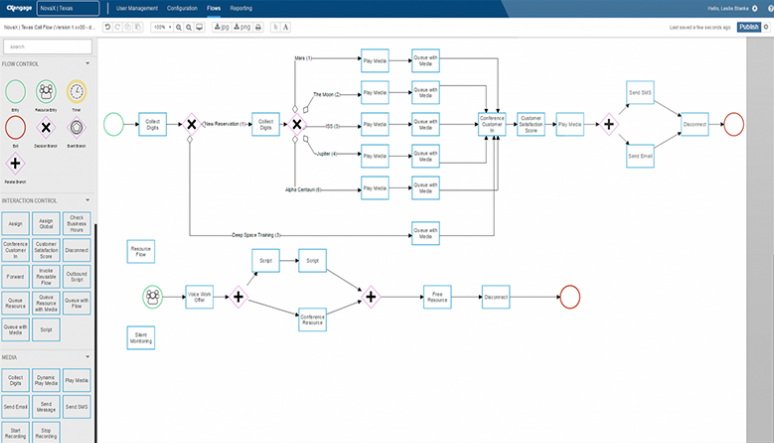
Task: Pick Assign in the Interaction Control palette
Action: 15,224
